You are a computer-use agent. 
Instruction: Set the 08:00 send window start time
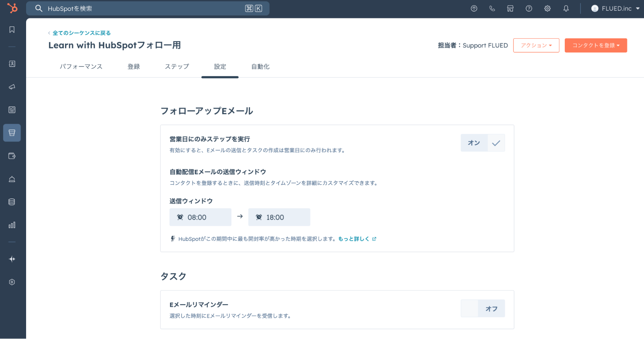tap(200, 217)
